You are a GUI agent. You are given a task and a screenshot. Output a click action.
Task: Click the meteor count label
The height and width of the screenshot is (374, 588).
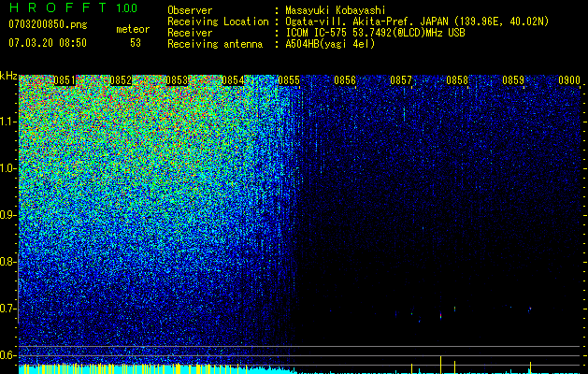[133, 29]
